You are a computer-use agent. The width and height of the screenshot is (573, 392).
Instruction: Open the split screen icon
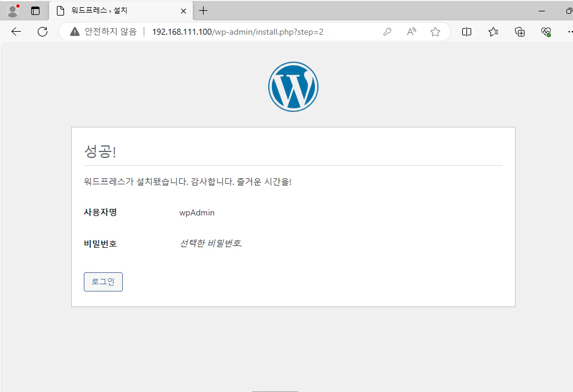coord(466,32)
